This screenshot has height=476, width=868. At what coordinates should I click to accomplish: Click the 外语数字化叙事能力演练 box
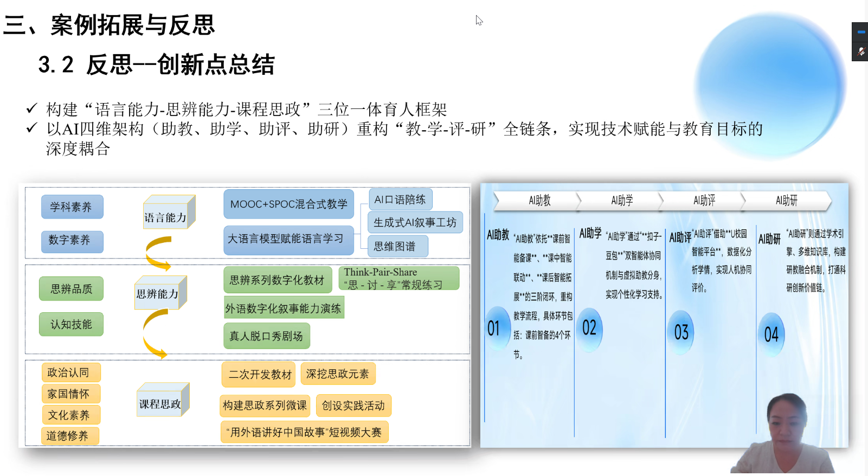tap(284, 308)
